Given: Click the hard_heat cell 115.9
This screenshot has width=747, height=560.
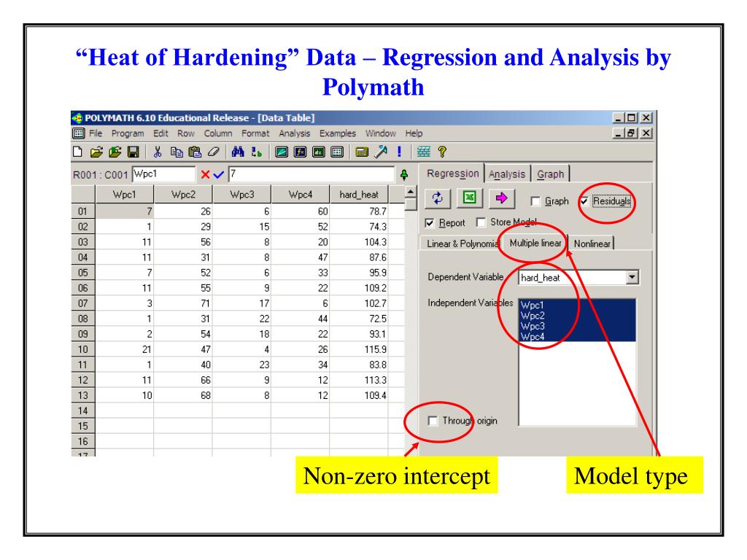Looking at the screenshot, I should pos(359,349).
